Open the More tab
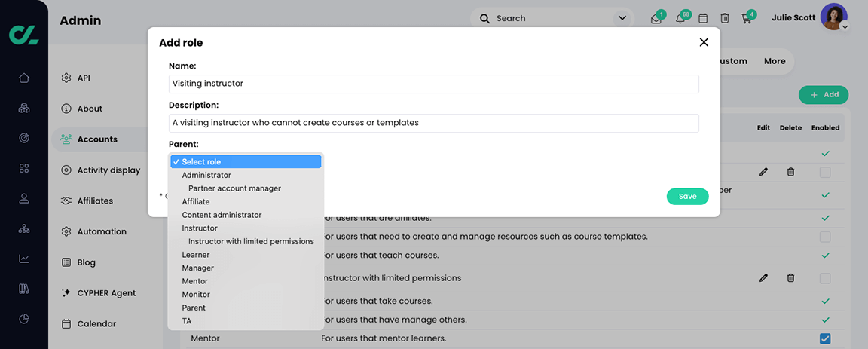The height and width of the screenshot is (349, 868). [775, 62]
